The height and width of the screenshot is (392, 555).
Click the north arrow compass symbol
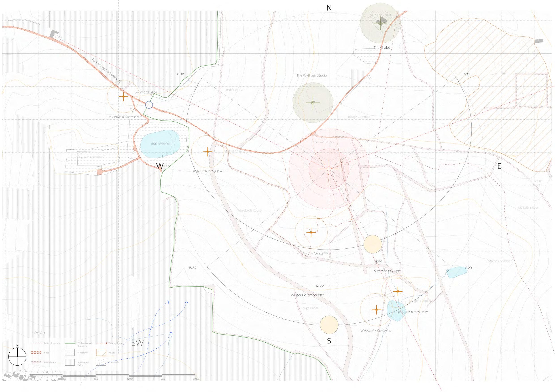17,356
